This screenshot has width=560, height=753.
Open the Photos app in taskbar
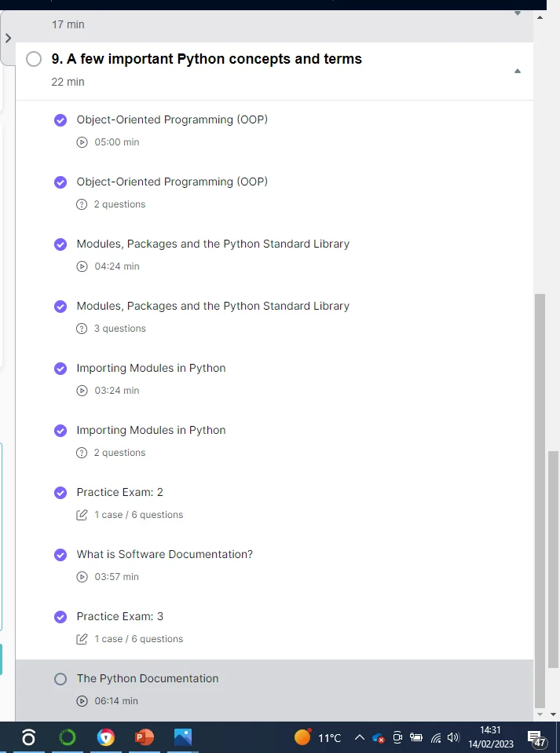point(183,737)
